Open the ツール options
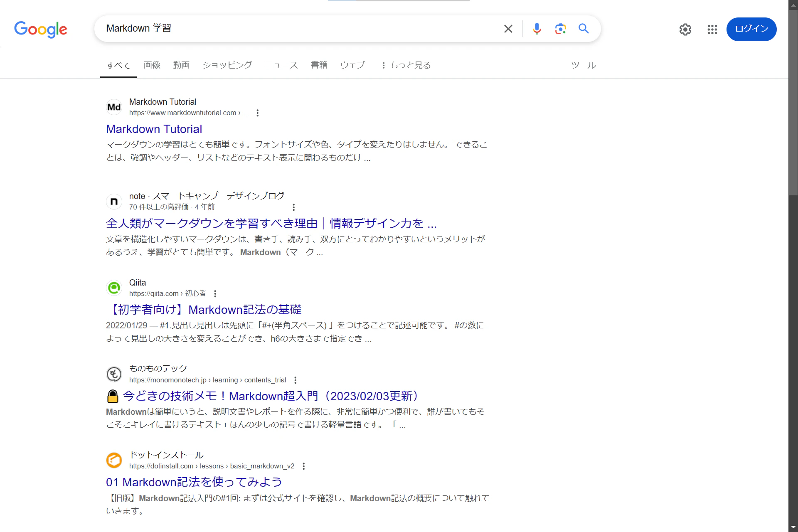The width and height of the screenshot is (798, 532). pyautogui.click(x=583, y=65)
